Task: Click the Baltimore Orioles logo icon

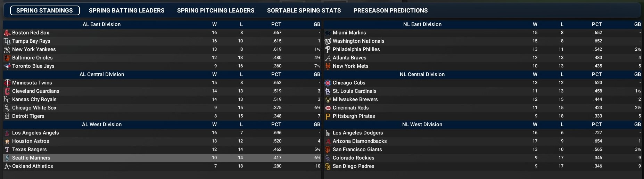Action: [x=7, y=58]
